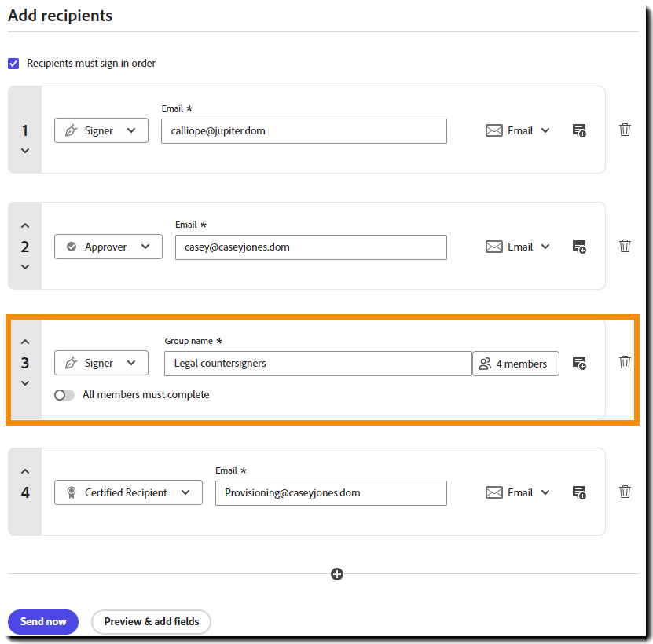Viewport: 653px width, 644px height.
Task: Remove Legal countersigners group via trash icon
Action: pos(625,363)
